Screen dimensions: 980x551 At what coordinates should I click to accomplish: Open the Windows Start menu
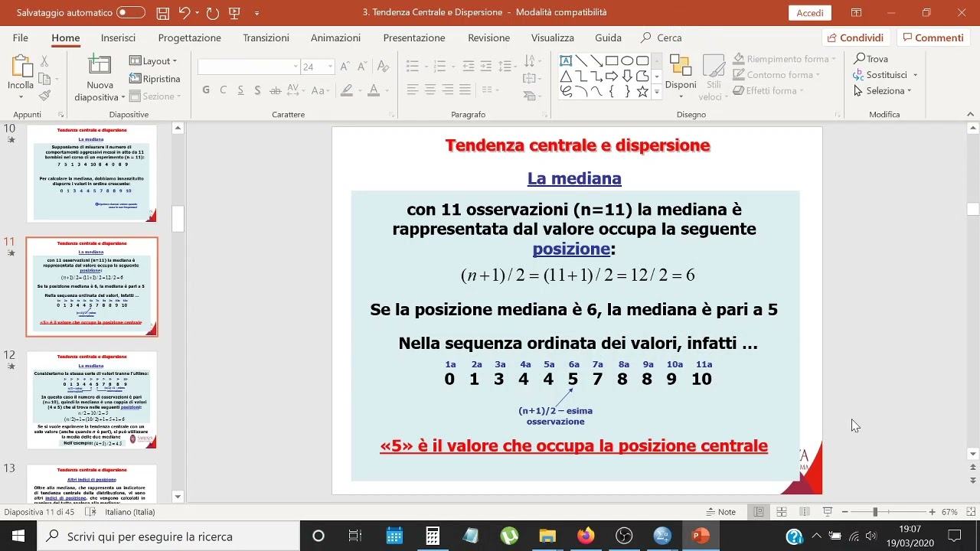point(18,536)
